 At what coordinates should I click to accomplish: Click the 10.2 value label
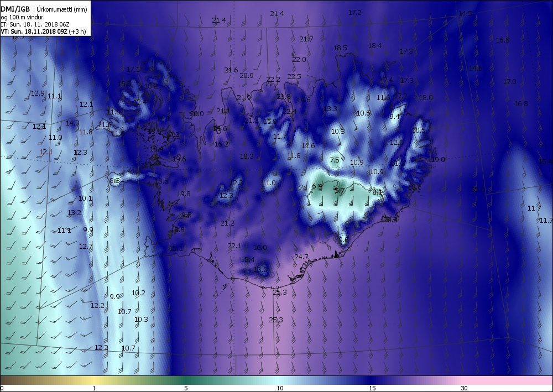click(138, 292)
